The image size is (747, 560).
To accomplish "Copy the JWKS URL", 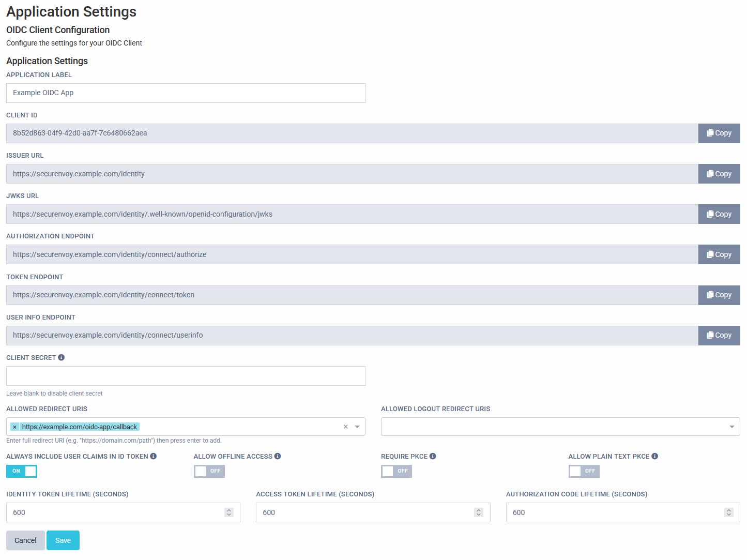I will click(x=719, y=214).
